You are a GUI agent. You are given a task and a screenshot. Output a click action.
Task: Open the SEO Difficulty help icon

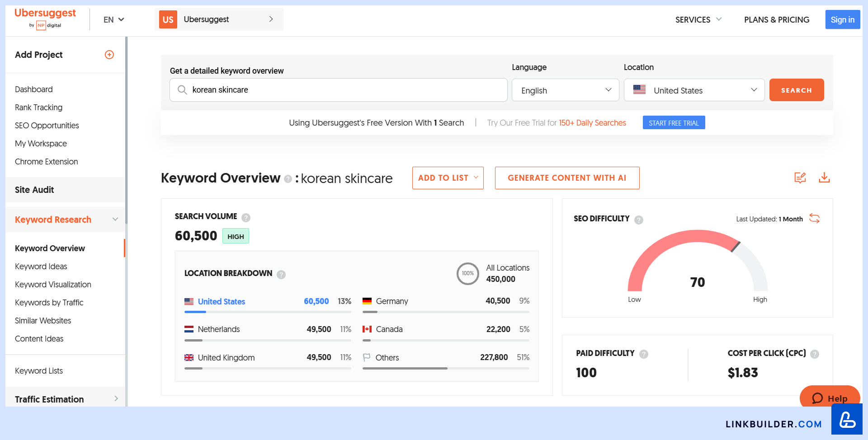point(639,220)
